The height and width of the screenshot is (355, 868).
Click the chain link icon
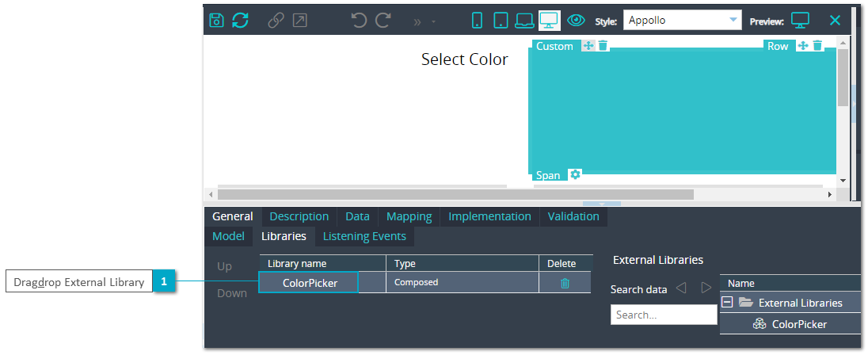click(x=276, y=21)
